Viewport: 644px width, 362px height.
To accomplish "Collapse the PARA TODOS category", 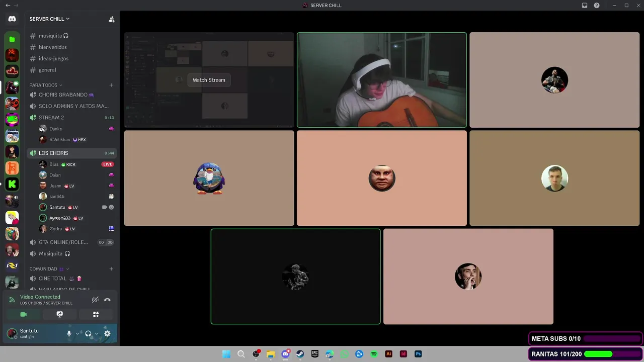I will pos(46,85).
